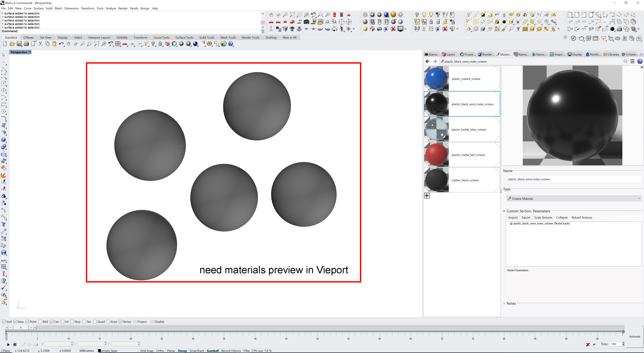Screen dimensions: 644x353
Task: Click the add new material plus icon
Action: point(427,196)
